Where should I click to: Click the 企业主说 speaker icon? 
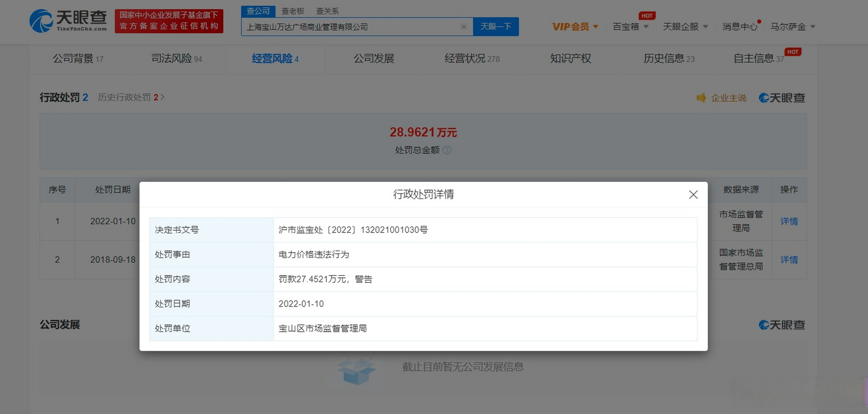pyautogui.click(x=701, y=98)
